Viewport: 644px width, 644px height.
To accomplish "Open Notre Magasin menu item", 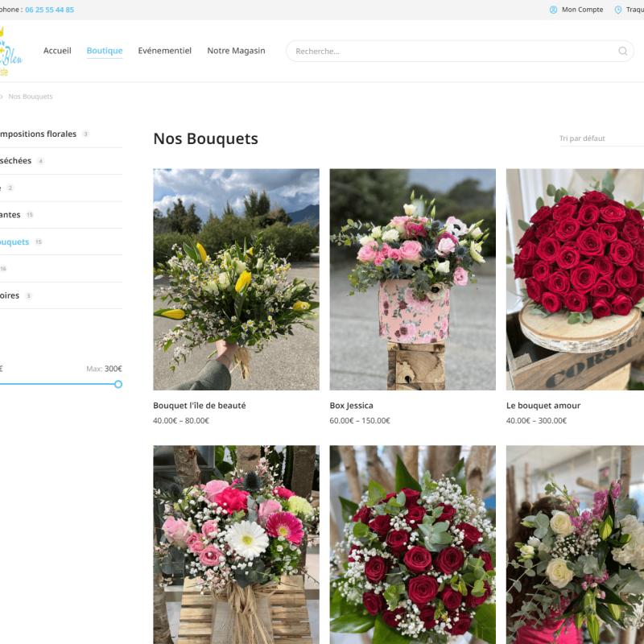I will coord(236,51).
